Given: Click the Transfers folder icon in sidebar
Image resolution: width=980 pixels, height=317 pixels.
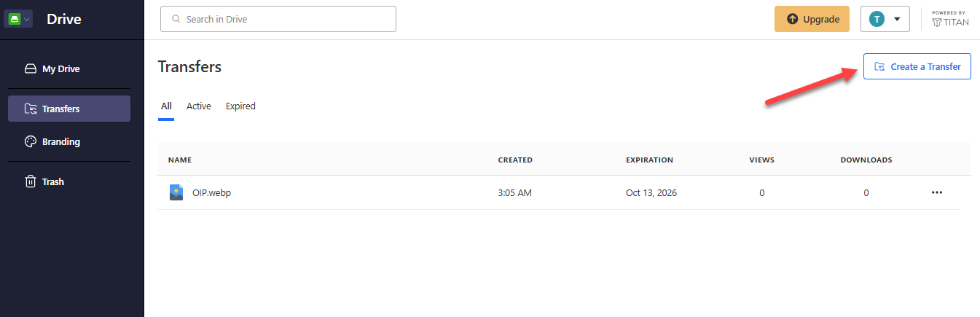Looking at the screenshot, I should tap(31, 109).
